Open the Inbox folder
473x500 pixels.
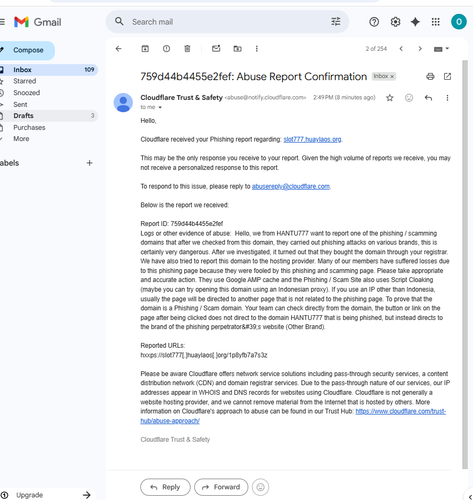coord(48,70)
